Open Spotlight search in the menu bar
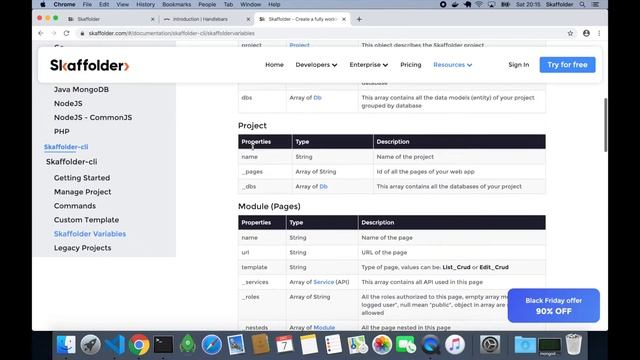640x360 pixels. [582, 4]
